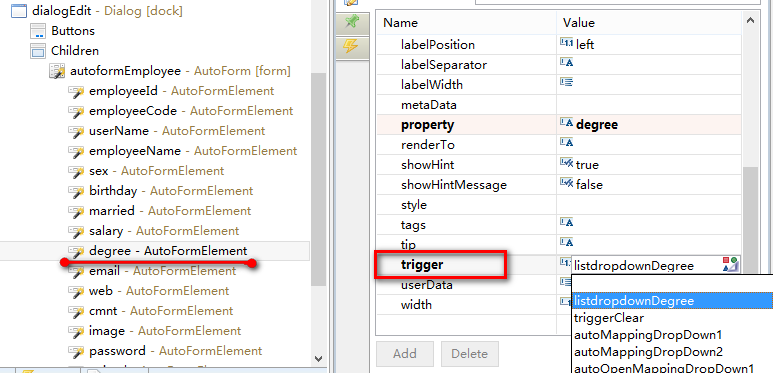The image size is (773, 373).
Task: Select birthday - AutoFormElement row
Action: pos(171,191)
